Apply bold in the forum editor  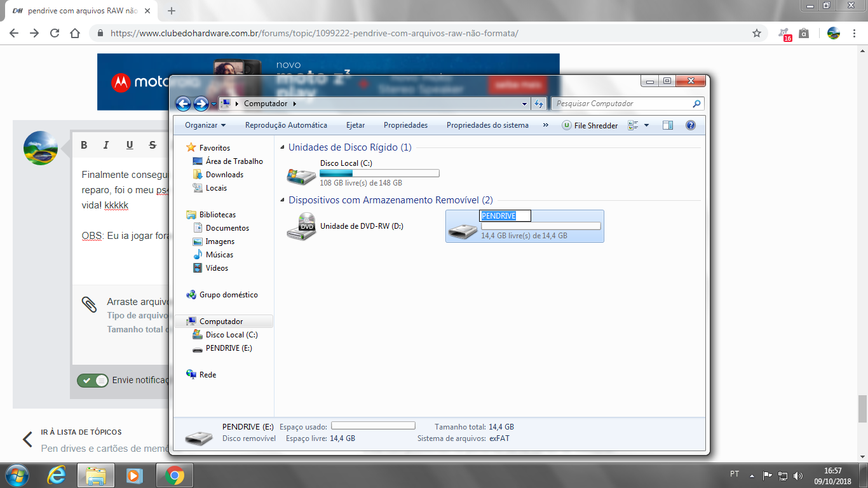[x=84, y=146]
